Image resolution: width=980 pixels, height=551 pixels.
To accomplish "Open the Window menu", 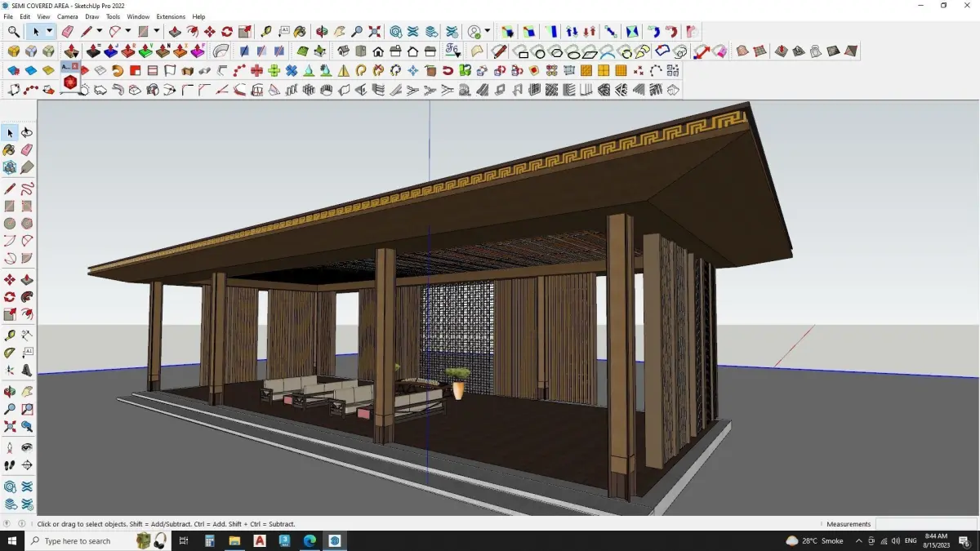I will coord(138,16).
